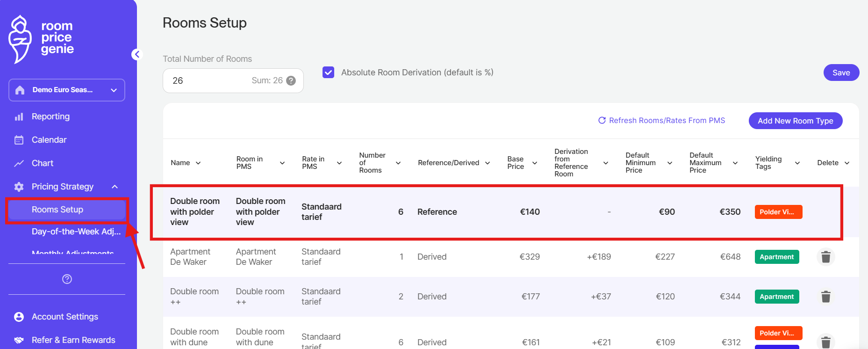
Task: Click the Pricing Strategy gear icon
Action: (19, 187)
